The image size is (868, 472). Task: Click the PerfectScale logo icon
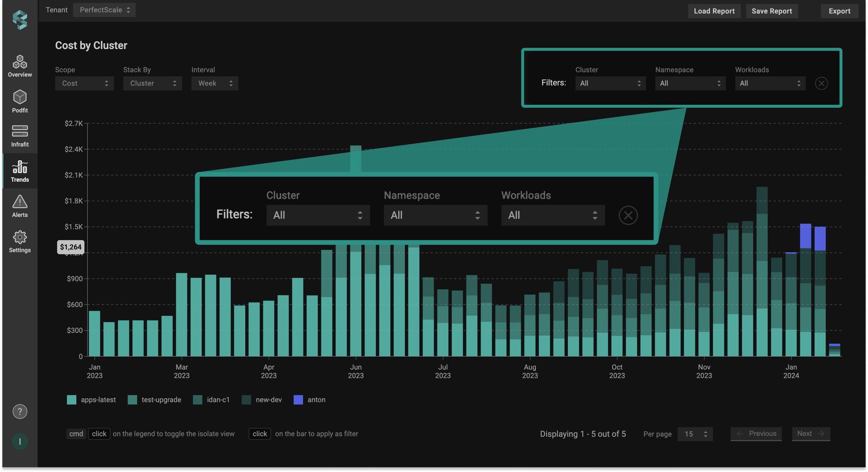click(20, 19)
